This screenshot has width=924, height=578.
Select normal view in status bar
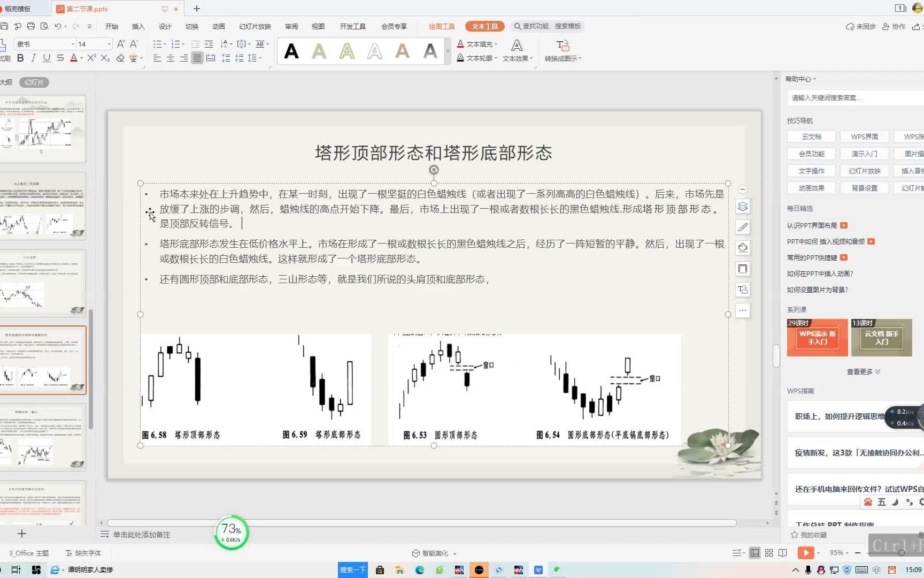tap(755, 553)
